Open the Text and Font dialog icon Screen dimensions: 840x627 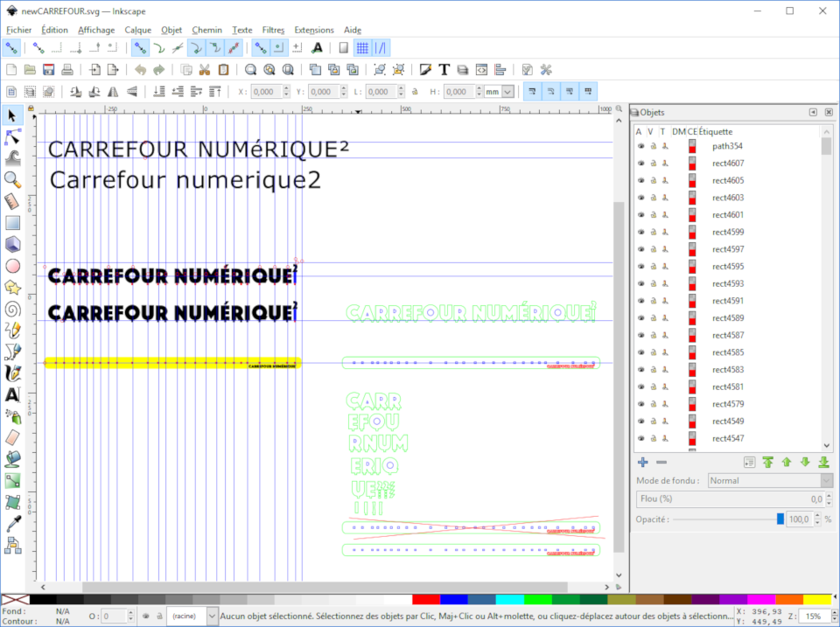[x=444, y=70]
